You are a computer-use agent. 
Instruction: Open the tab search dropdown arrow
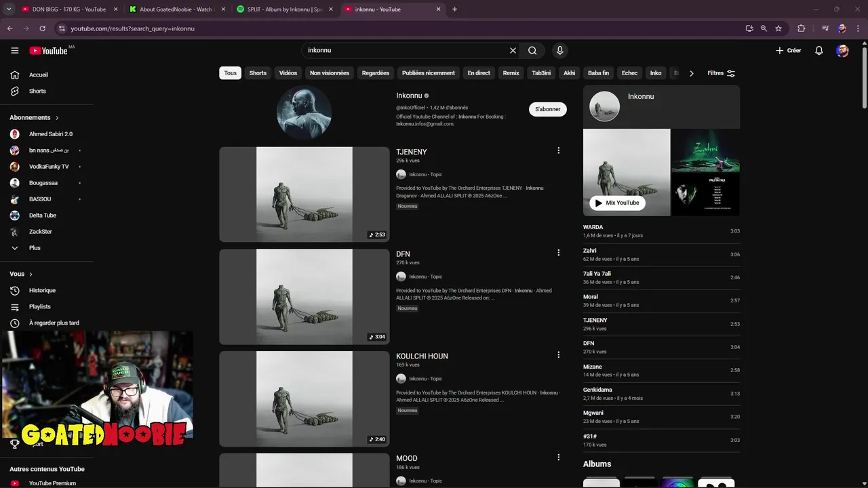[x=9, y=9]
